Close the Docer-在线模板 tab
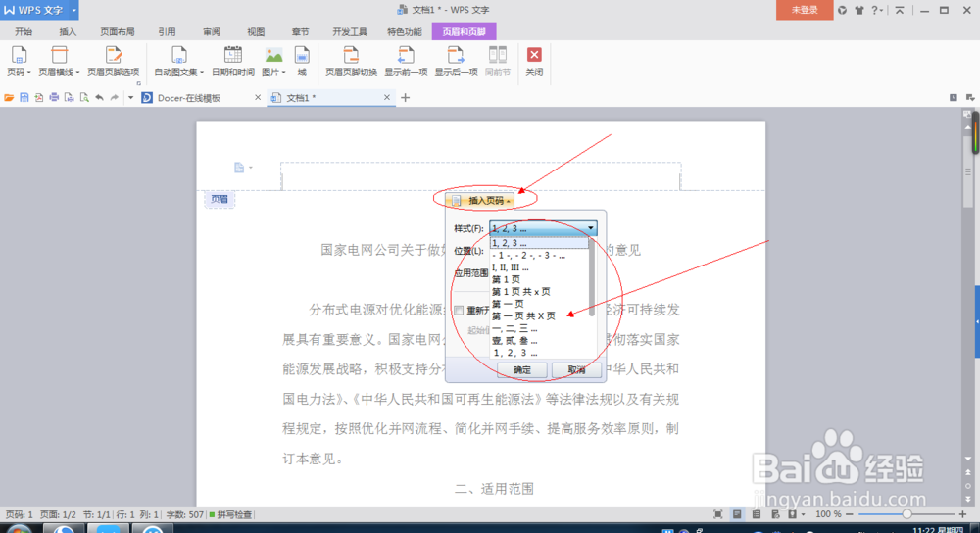 click(258, 97)
